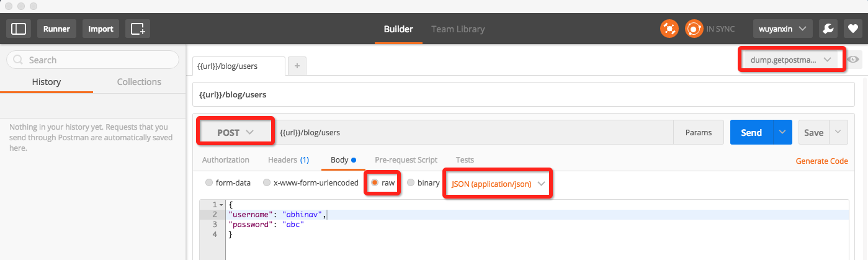This screenshot has height=260, width=868.
Task: Click the heart icon
Action: click(852, 29)
